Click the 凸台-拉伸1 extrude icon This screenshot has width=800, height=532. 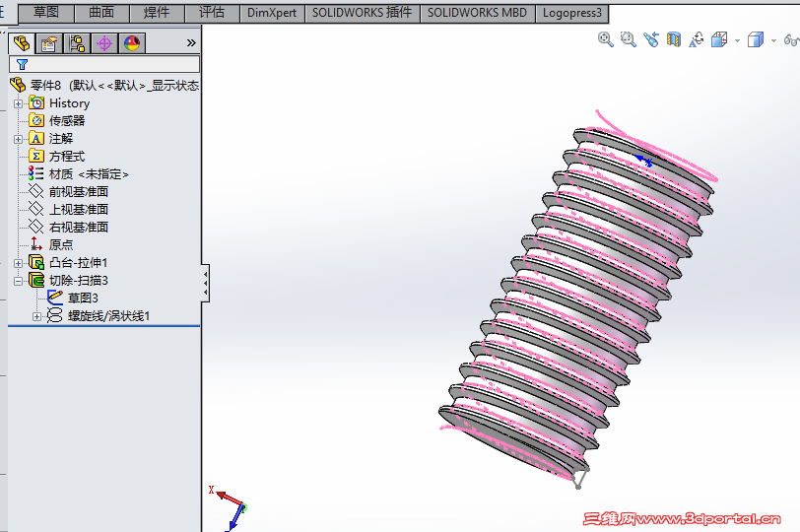point(36,262)
